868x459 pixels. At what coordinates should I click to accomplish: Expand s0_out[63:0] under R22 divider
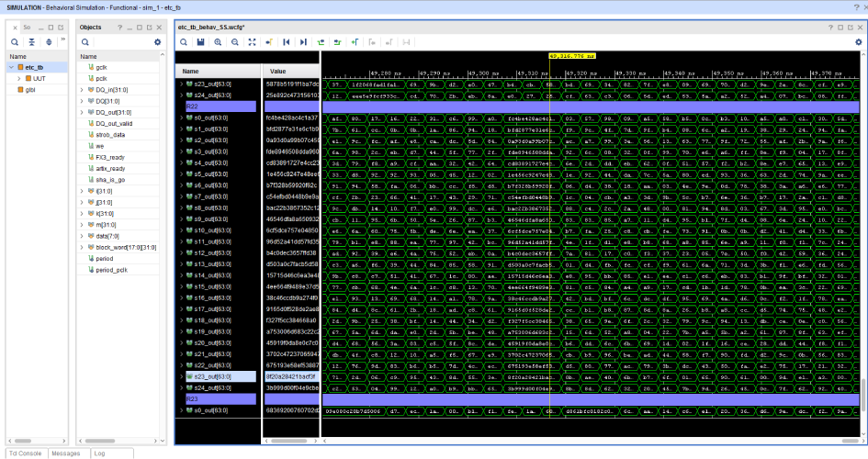point(181,118)
